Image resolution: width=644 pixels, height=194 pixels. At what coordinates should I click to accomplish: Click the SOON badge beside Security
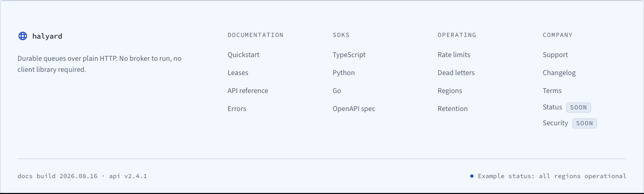click(584, 123)
